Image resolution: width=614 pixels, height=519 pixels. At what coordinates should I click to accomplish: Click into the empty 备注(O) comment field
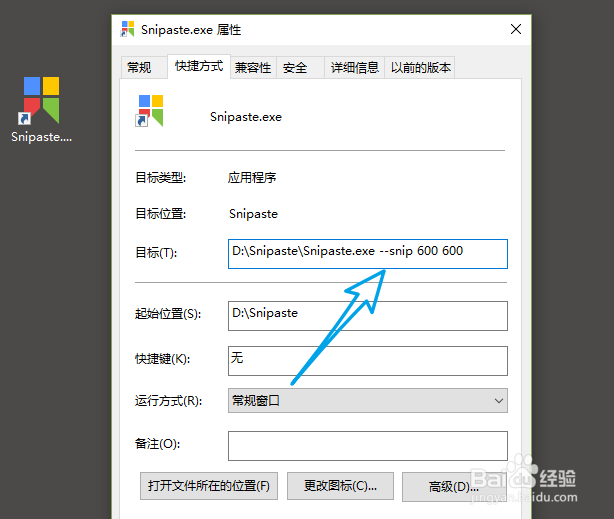click(368, 446)
